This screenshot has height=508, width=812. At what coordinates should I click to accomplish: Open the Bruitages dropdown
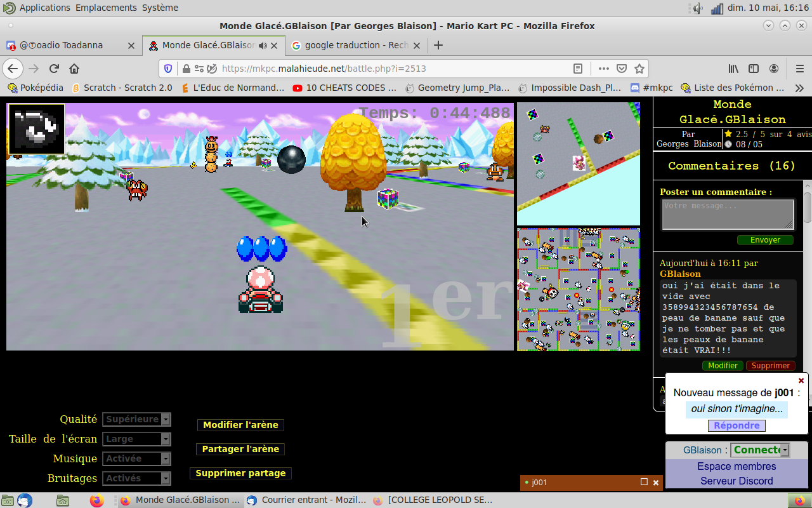pos(137,478)
